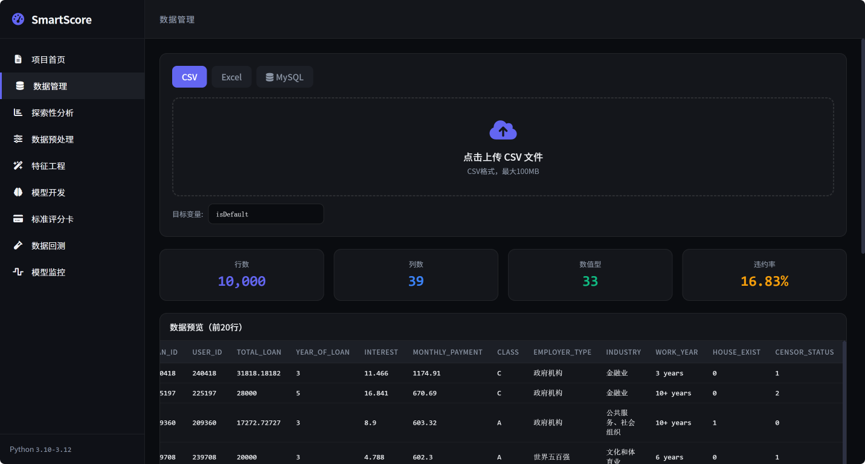
Task: Click the cell 公共服务、社会组织
Action: pyautogui.click(x=621, y=423)
